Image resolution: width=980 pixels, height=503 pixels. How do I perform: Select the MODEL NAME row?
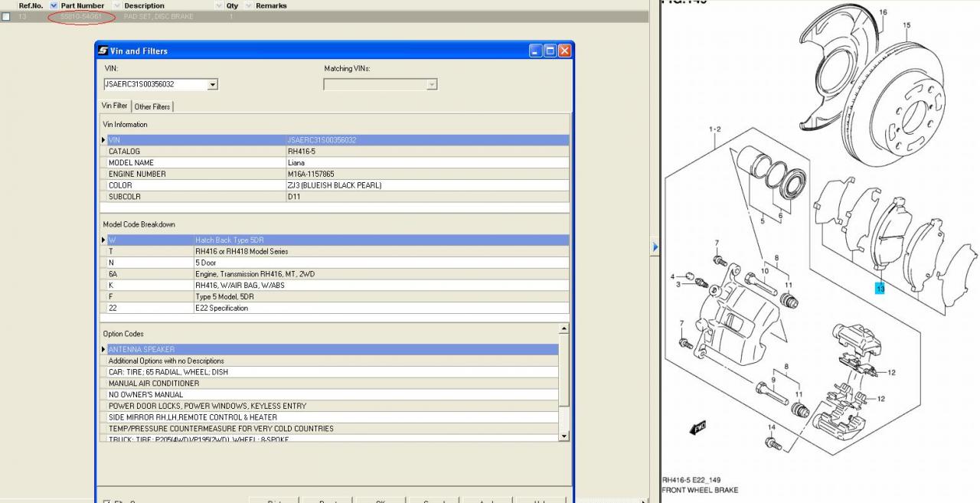(335, 162)
